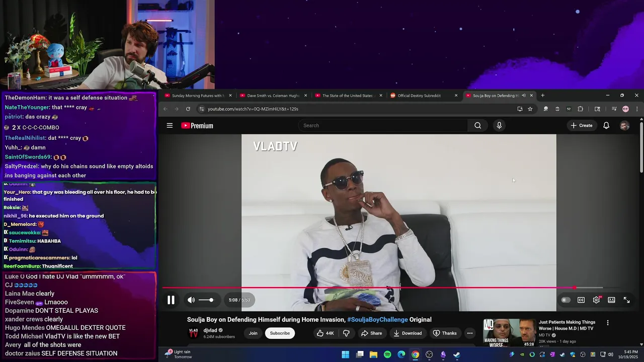Enter fullscreen mode on the video
The width and height of the screenshot is (644, 362).
coord(627,300)
